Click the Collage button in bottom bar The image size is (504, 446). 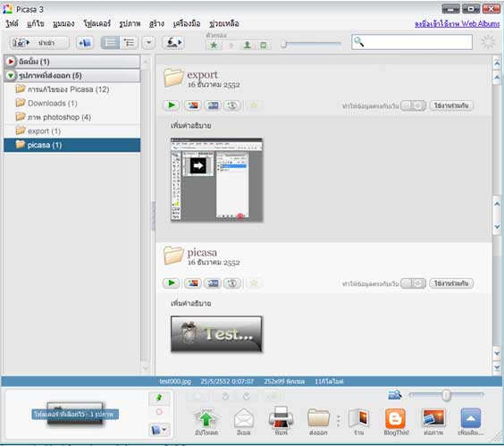[x=433, y=422]
